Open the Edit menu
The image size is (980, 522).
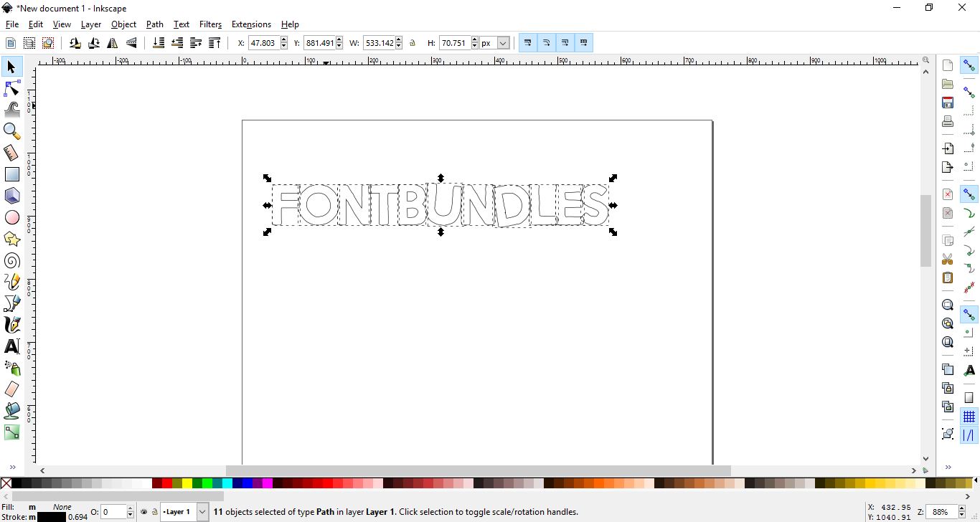coord(36,24)
